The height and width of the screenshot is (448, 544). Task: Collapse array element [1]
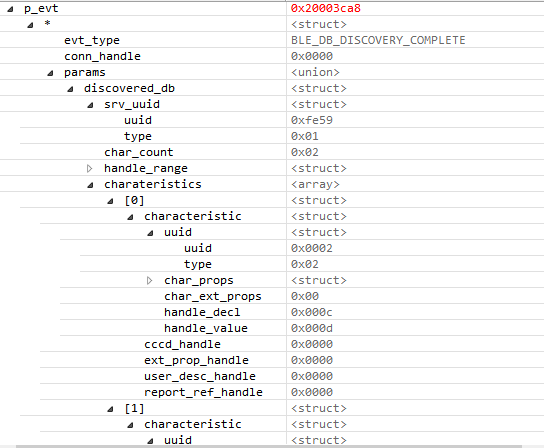[110, 409]
